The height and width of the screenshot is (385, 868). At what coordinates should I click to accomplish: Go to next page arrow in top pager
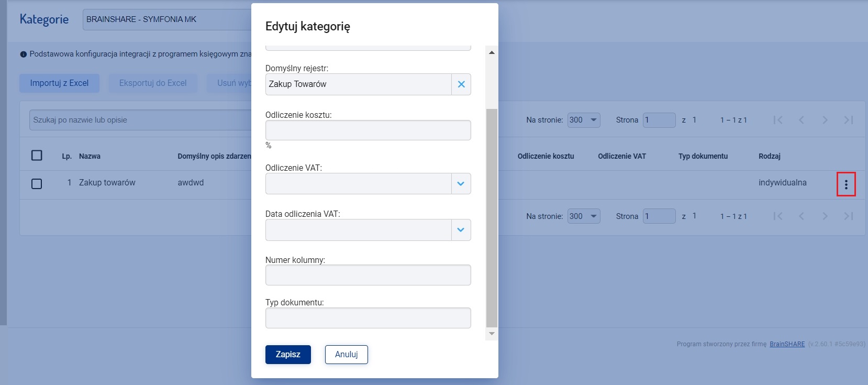tap(825, 120)
